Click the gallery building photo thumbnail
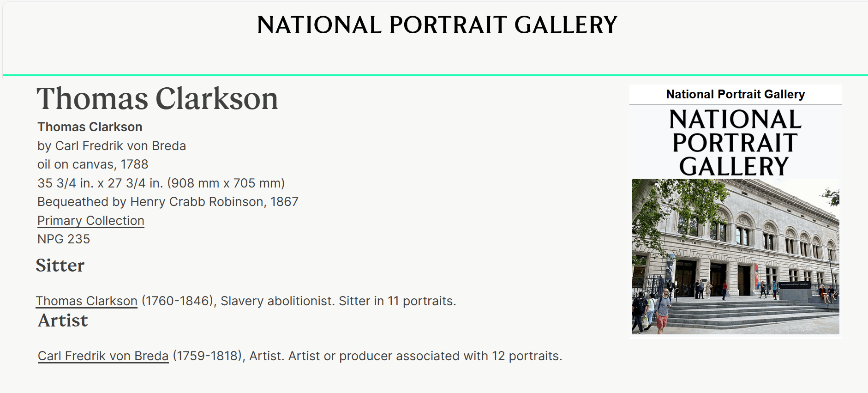This screenshot has height=393, width=868. pyautogui.click(x=736, y=256)
